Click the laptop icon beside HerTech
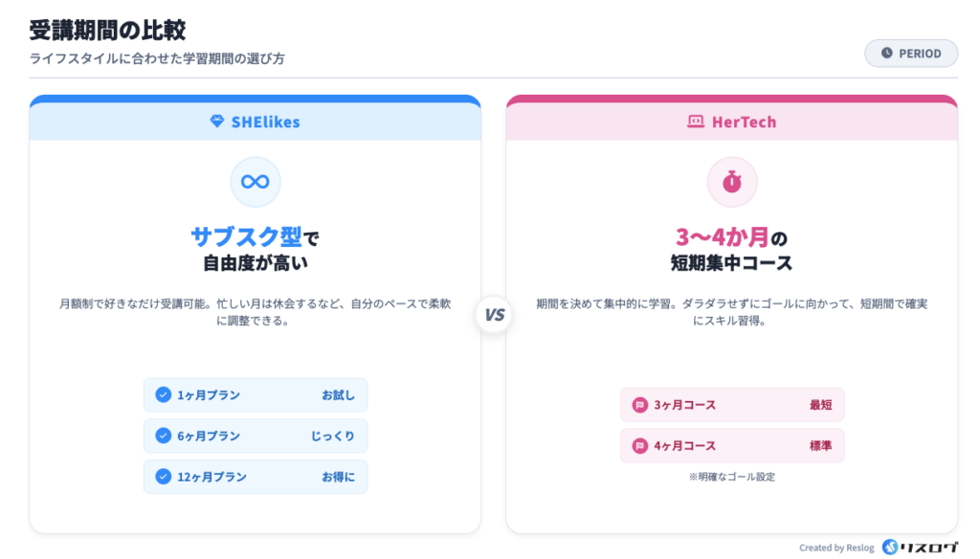Viewport: 980px width, 559px height. pos(696,122)
